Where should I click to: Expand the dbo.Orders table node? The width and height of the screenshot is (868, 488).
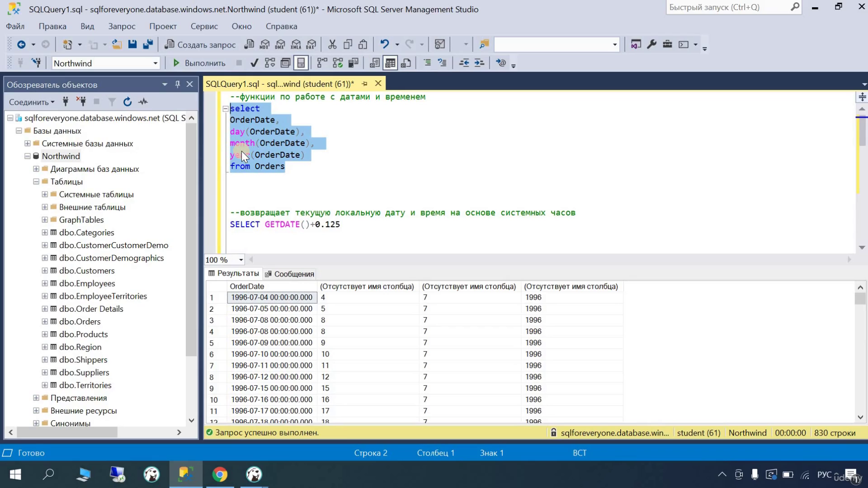(45, 322)
